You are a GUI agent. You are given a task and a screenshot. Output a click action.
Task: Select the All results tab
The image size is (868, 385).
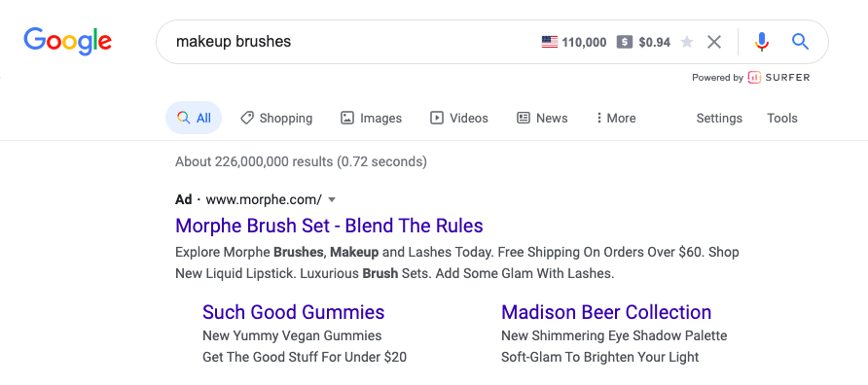[194, 118]
